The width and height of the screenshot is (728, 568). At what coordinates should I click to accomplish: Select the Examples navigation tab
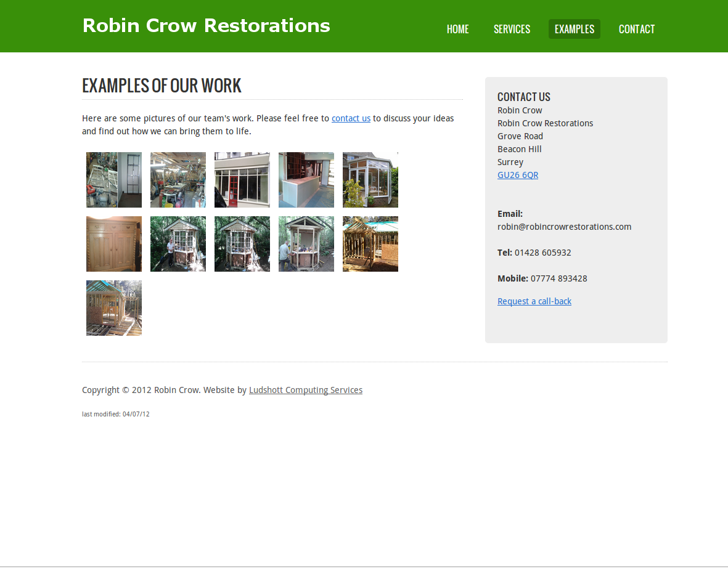(x=575, y=29)
